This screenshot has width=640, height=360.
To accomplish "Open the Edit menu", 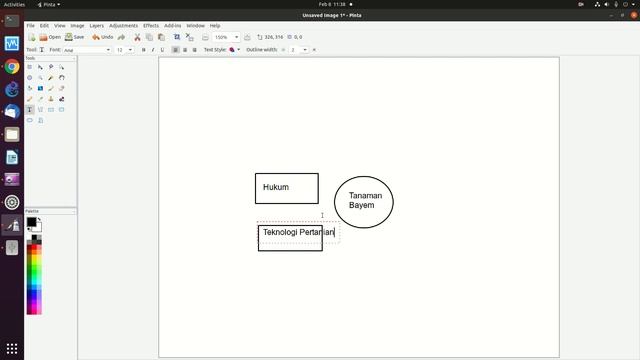I will pos(44,26).
